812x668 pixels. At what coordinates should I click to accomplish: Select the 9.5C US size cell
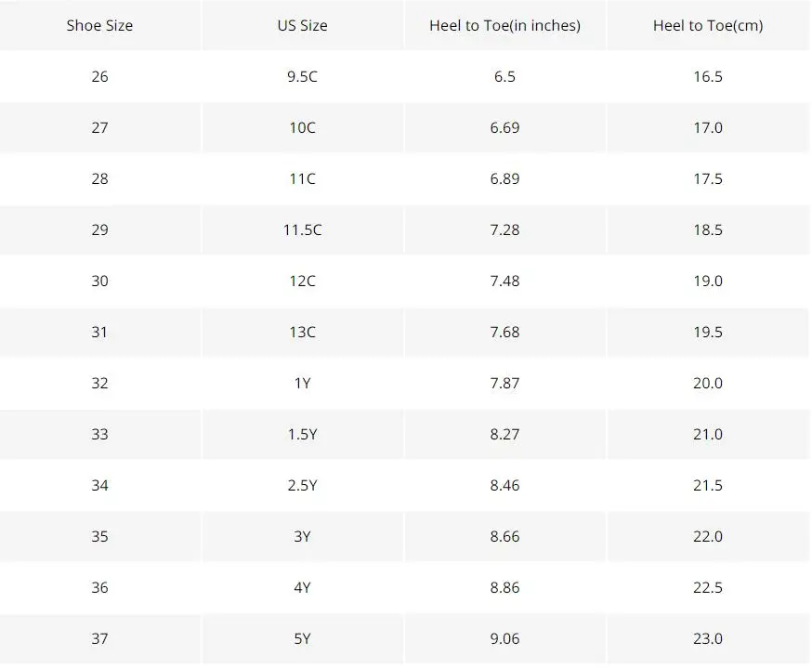(x=303, y=76)
